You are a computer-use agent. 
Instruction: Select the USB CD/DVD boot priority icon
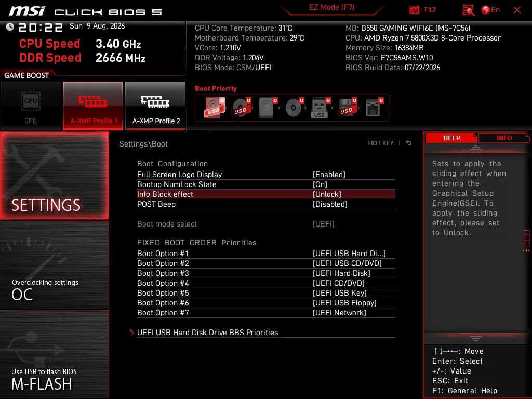click(241, 108)
